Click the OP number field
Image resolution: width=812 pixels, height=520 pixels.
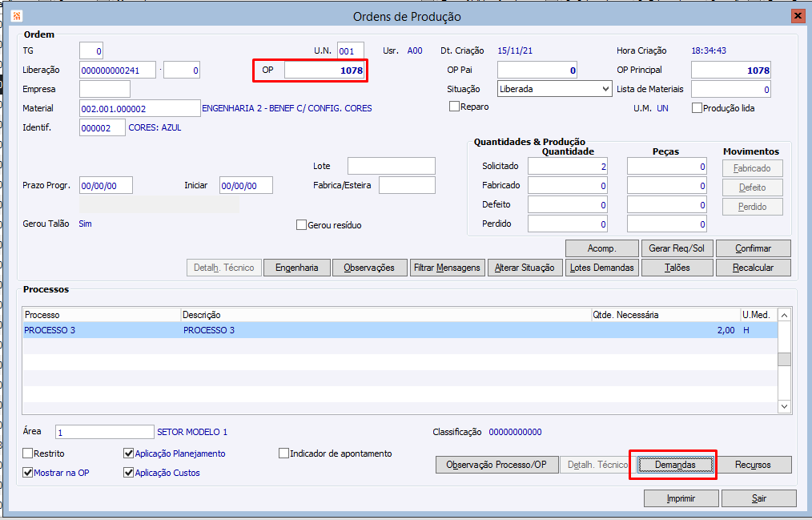(x=324, y=70)
